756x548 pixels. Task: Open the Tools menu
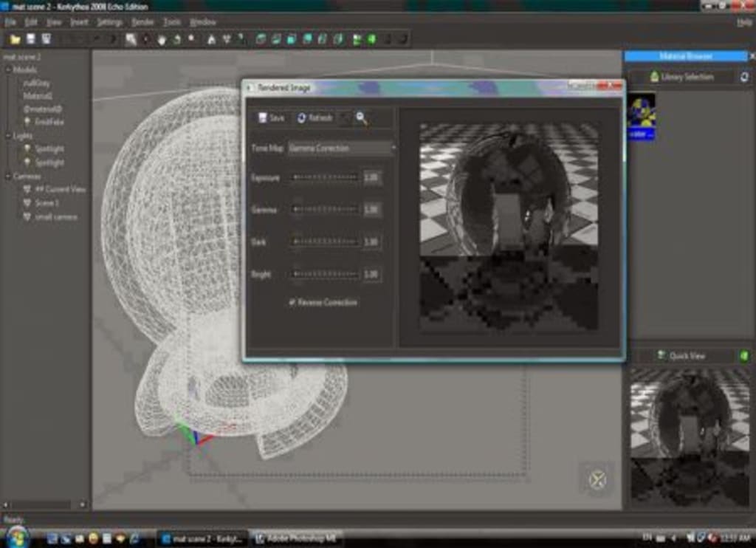pyautogui.click(x=171, y=22)
